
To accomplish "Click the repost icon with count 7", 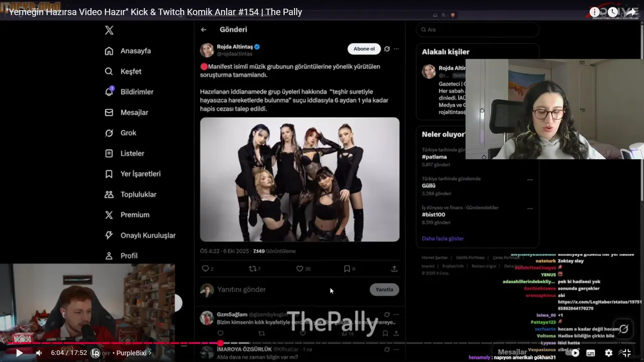I will (x=253, y=268).
